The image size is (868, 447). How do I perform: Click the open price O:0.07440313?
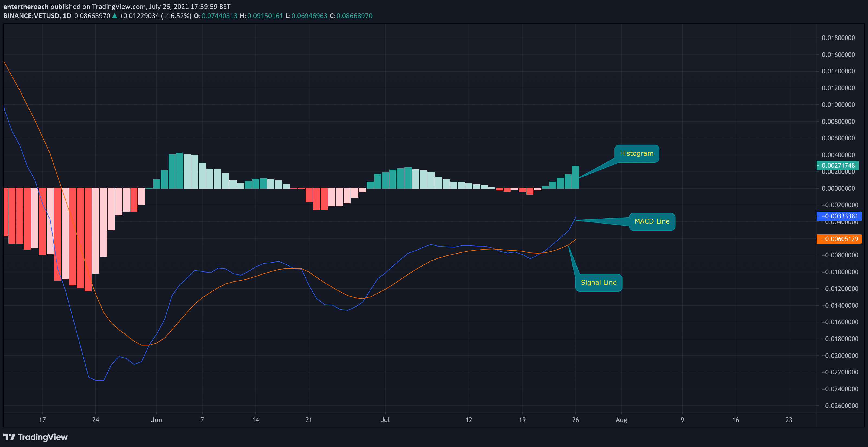(x=216, y=16)
